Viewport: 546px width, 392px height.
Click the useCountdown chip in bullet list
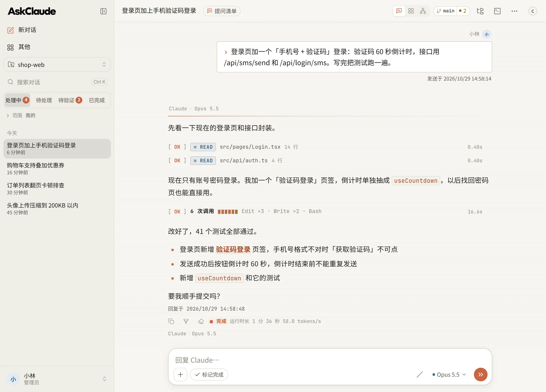tap(219, 278)
